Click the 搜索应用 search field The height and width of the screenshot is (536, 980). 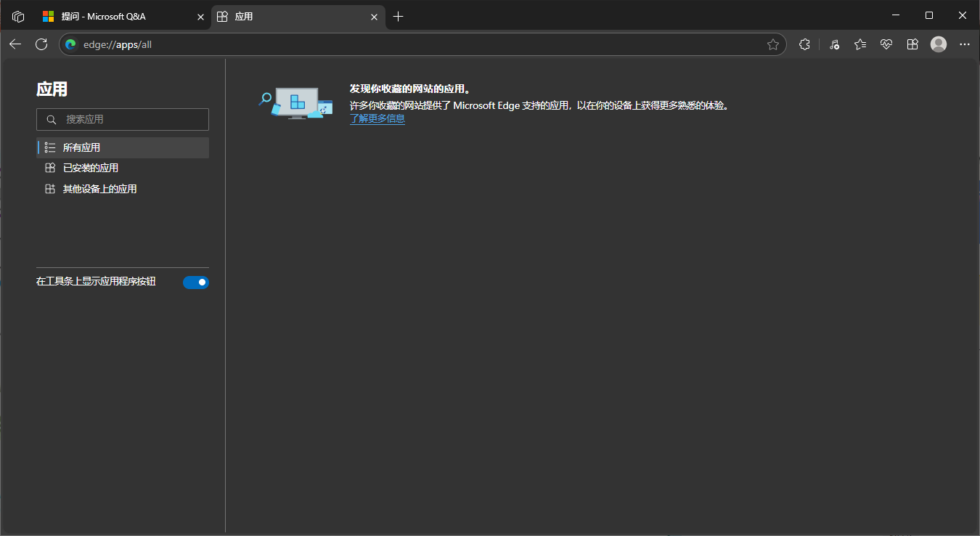tap(123, 119)
